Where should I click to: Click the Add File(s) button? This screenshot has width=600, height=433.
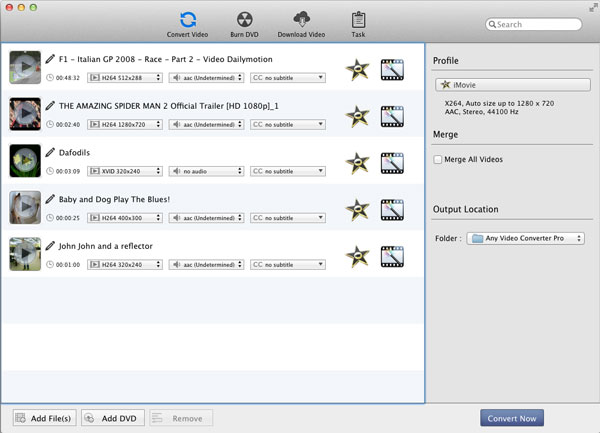(x=44, y=418)
